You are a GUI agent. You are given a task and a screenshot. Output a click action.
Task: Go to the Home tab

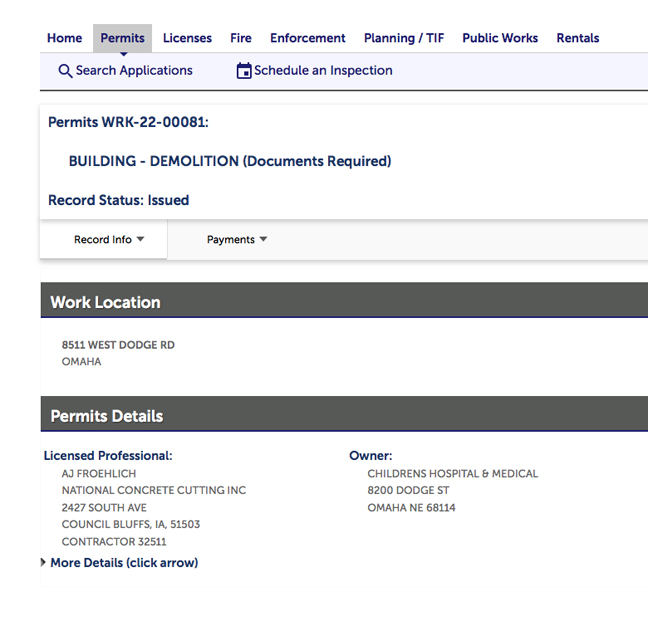click(x=64, y=38)
